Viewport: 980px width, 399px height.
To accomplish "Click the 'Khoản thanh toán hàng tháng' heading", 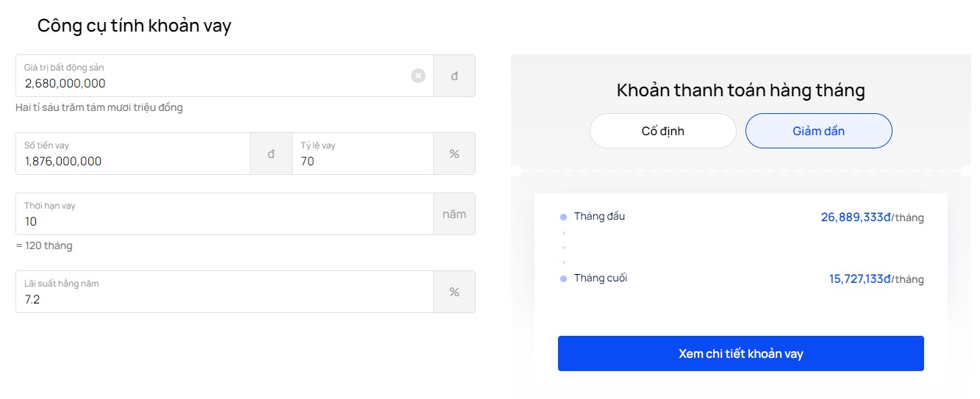I will point(741,90).
